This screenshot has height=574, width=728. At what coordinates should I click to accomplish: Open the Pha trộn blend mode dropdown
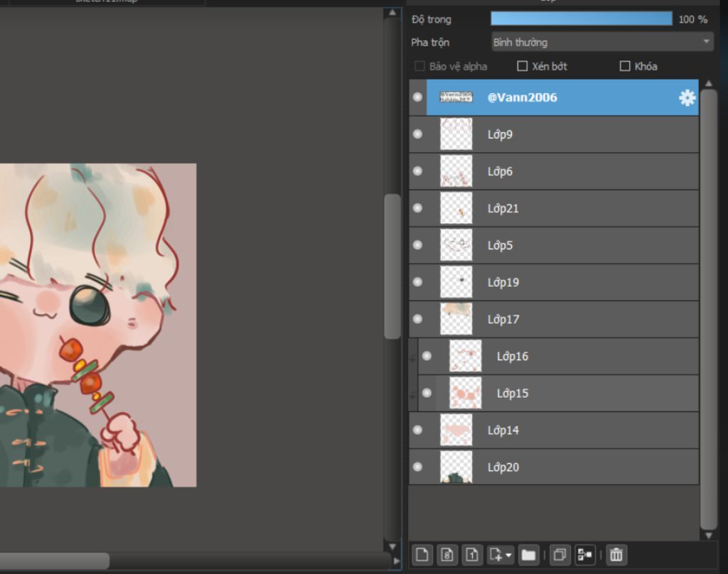pos(602,42)
